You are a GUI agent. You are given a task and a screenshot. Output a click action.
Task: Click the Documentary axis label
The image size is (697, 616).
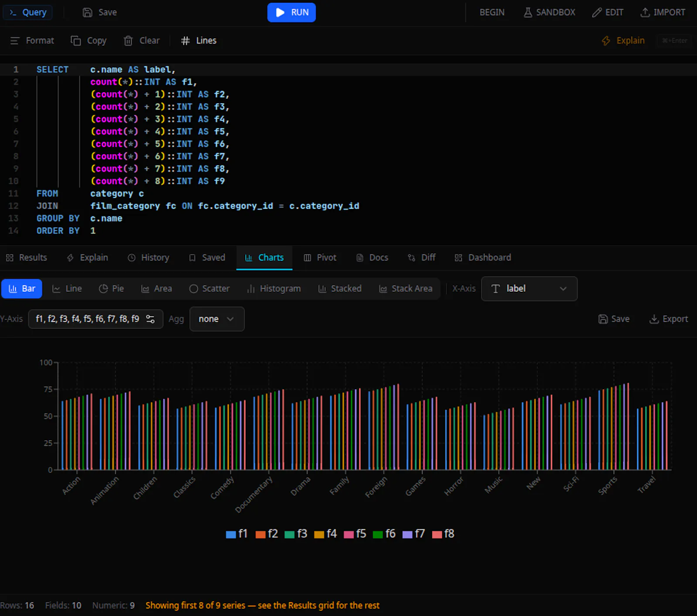pos(254,495)
